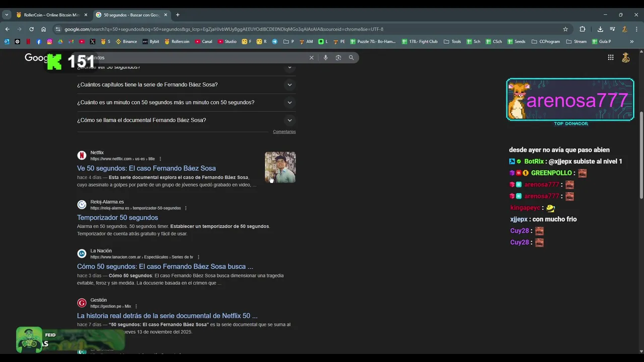Viewport: 644px width, 362px height.
Task: Open the tab search dropdown arrow
Action: pyautogui.click(x=7, y=15)
